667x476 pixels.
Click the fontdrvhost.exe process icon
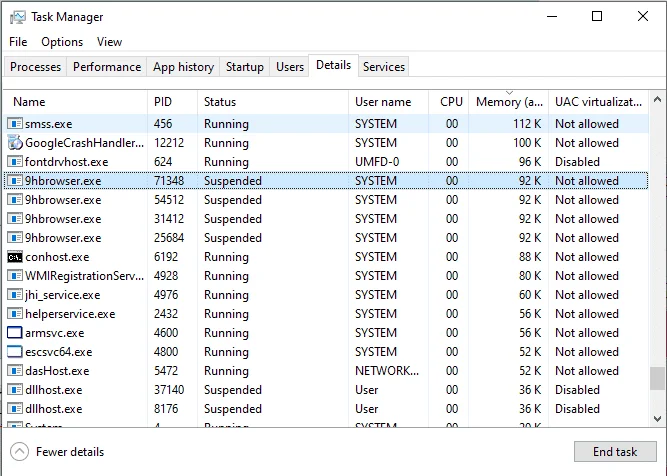click(15, 162)
